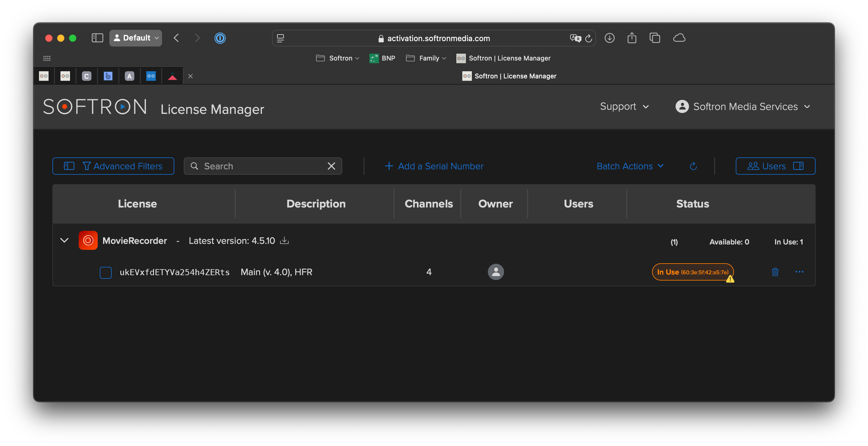This screenshot has width=868, height=446.
Task: Close the current Safari tab
Action: (190, 76)
